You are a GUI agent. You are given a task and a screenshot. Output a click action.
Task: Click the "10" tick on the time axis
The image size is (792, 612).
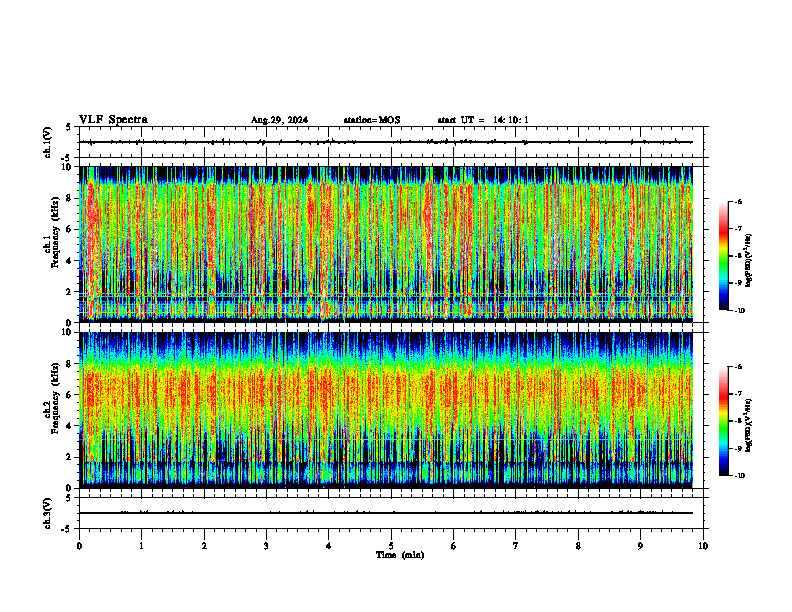coord(703,546)
